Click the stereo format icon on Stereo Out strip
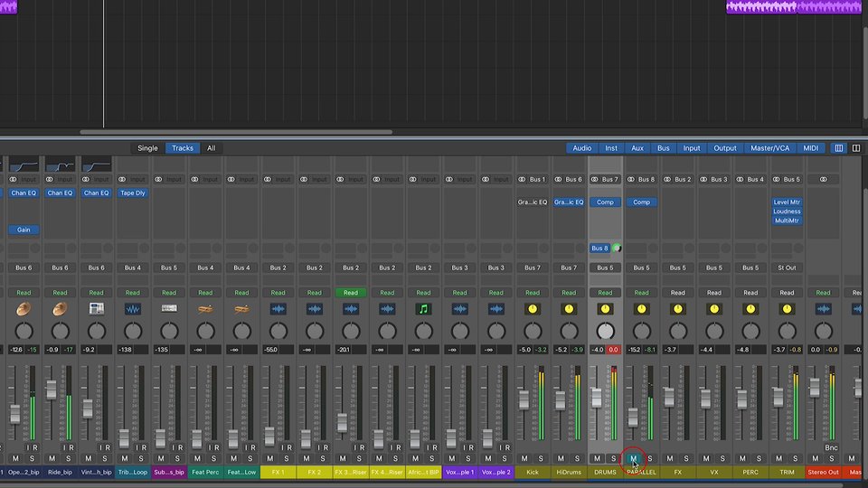 (823, 179)
